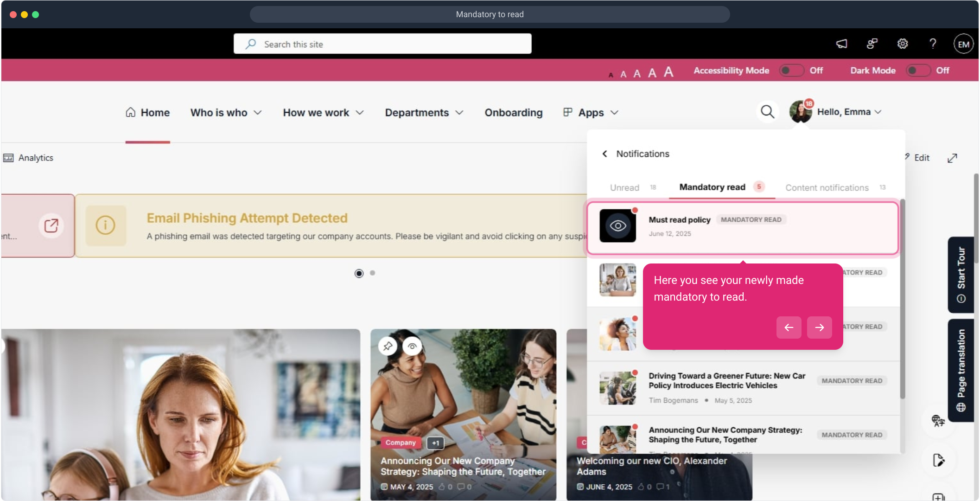Select the middle font size A

pos(637,73)
